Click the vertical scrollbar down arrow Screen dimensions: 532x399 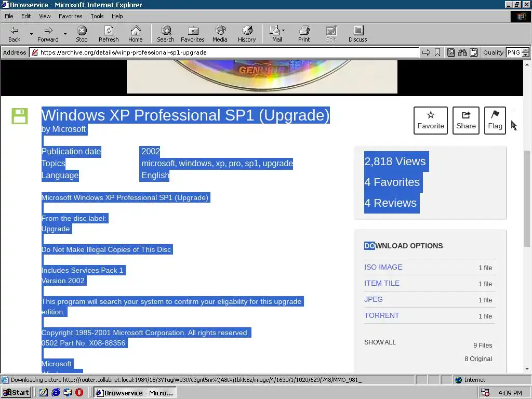point(527,369)
